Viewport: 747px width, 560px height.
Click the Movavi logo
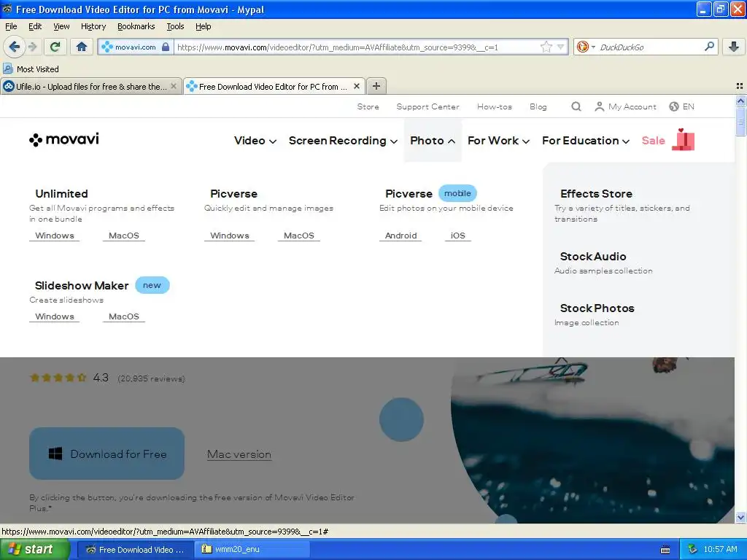(64, 139)
